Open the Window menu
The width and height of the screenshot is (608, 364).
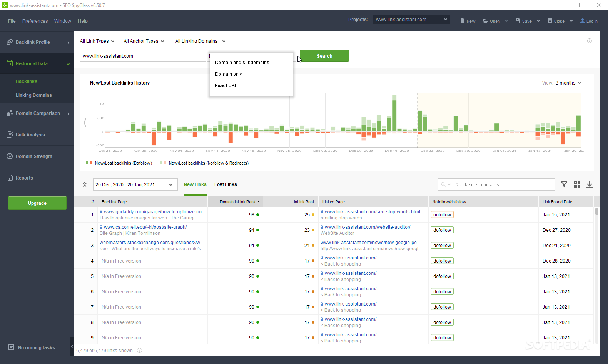click(63, 21)
